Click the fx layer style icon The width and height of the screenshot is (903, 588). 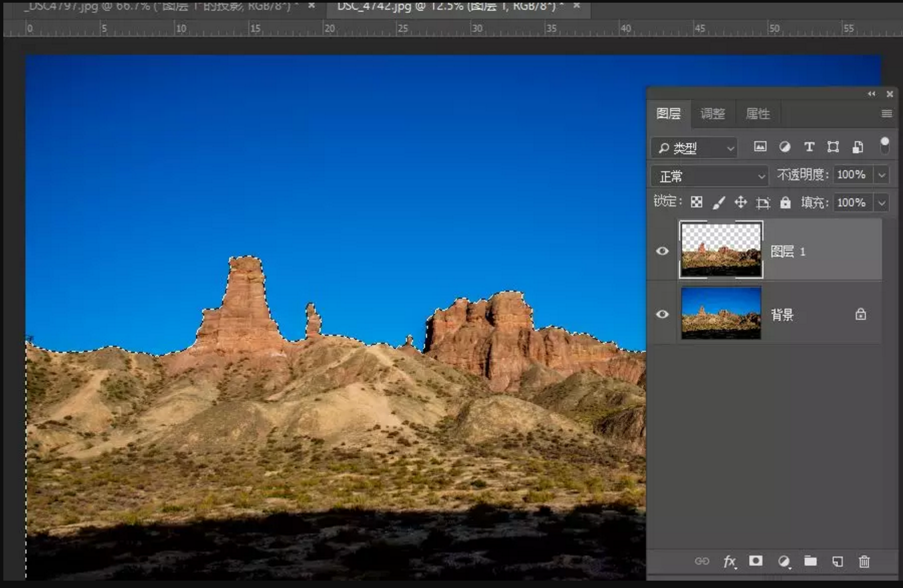click(x=729, y=562)
